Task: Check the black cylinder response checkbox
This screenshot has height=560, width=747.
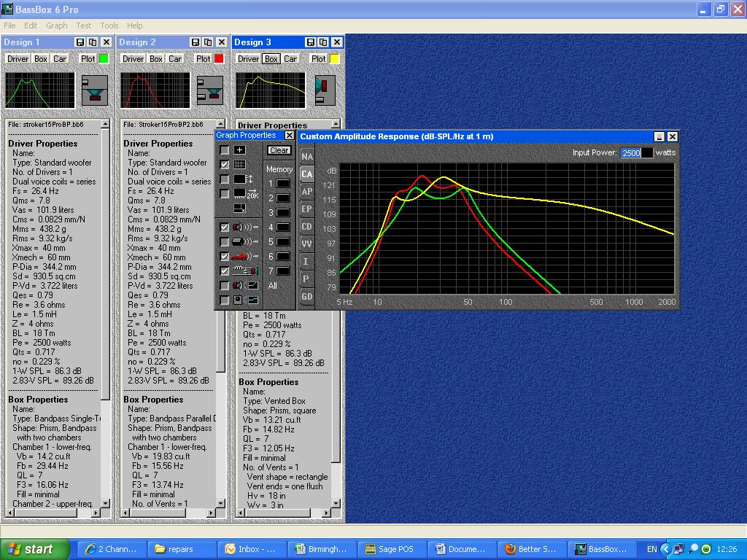Action: (x=224, y=242)
